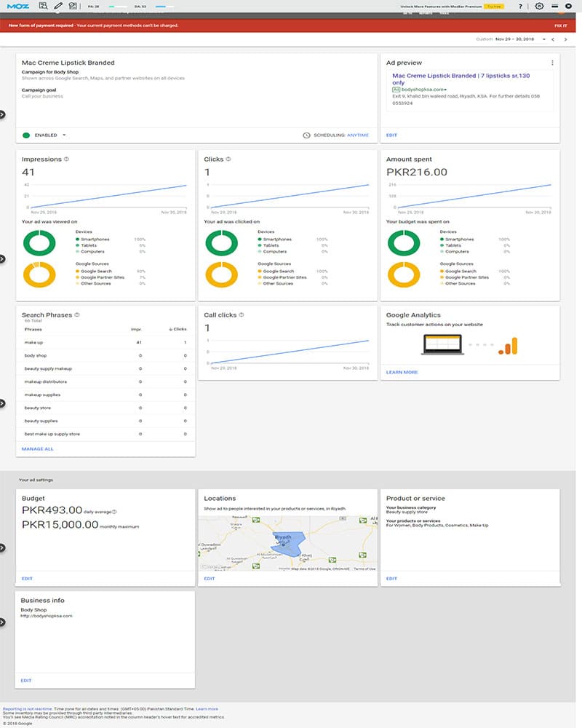This screenshot has height=728, width=582.
Task: Open the MozBar page optimization icon
Action: 73,6
